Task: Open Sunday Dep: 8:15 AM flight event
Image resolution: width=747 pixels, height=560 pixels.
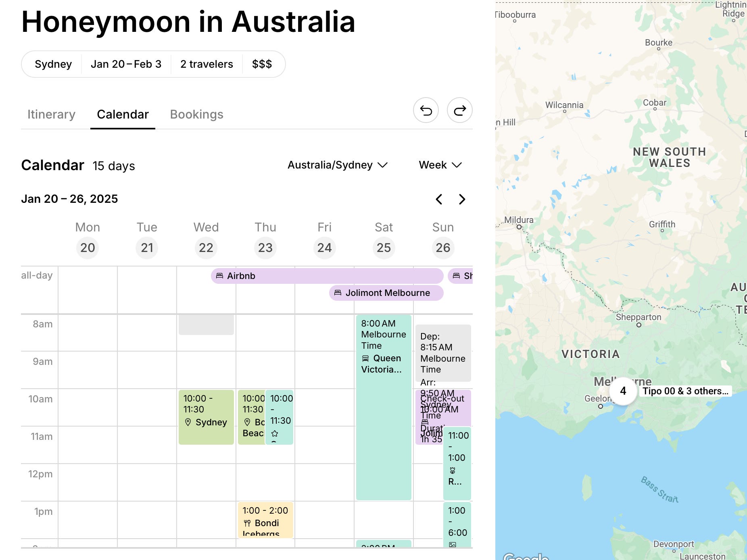Action: 443,353
